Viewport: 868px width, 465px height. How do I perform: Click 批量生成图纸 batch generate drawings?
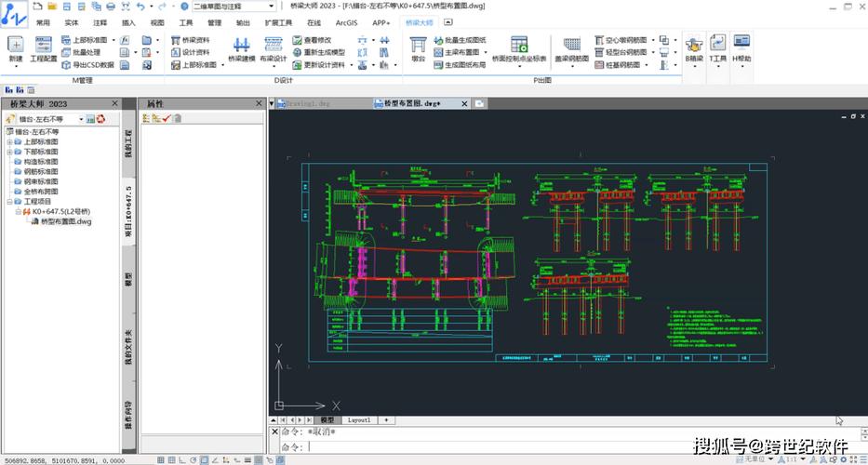[460, 40]
